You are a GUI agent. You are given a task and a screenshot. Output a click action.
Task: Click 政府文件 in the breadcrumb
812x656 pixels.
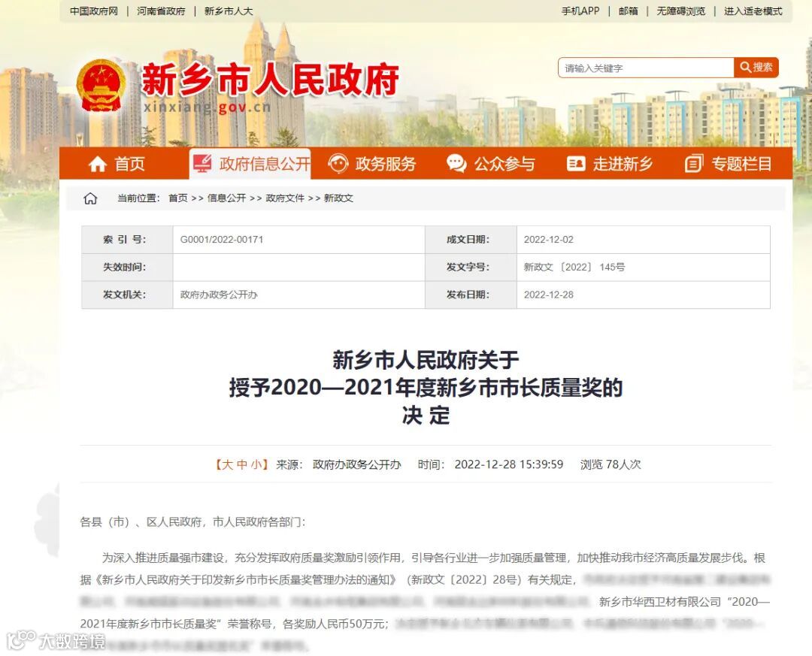285,198
